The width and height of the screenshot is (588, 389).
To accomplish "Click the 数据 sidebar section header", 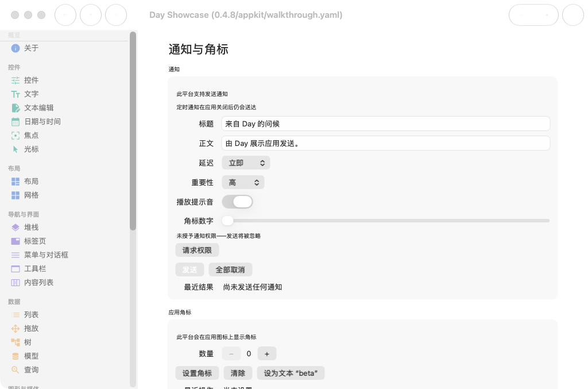I will [14, 302].
